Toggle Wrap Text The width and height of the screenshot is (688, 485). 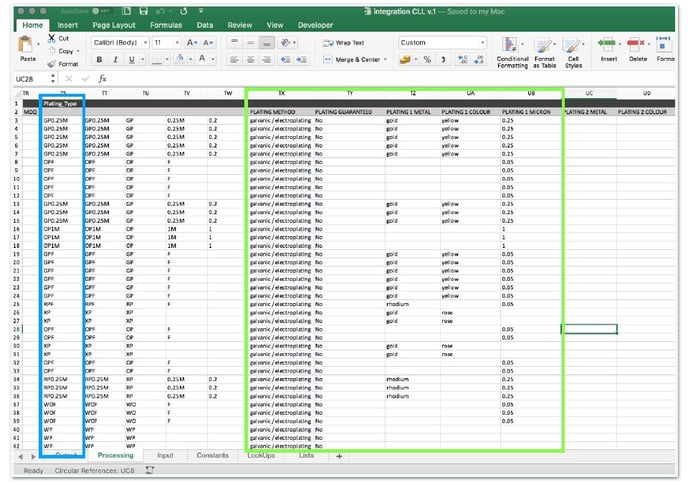coord(344,43)
